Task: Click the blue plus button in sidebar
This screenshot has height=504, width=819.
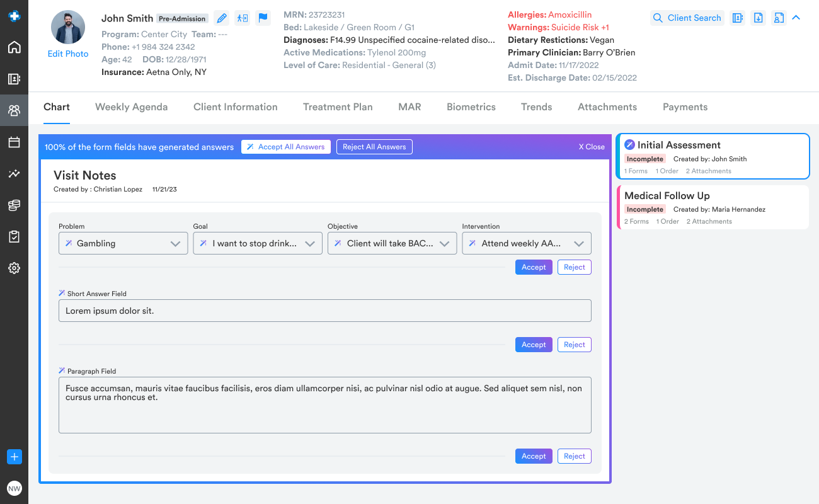Action: tap(14, 457)
